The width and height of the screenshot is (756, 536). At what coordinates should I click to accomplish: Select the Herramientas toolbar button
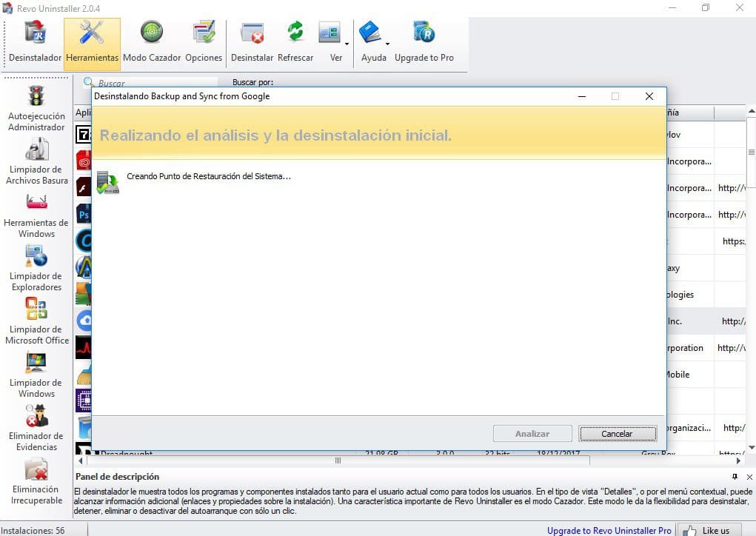tap(92, 44)
